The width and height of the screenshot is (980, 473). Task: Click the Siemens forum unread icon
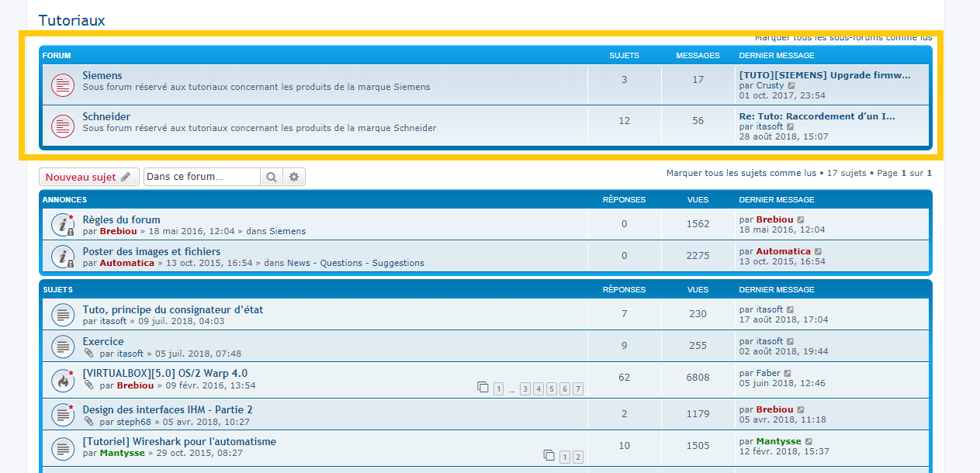[x=63, y=85]
